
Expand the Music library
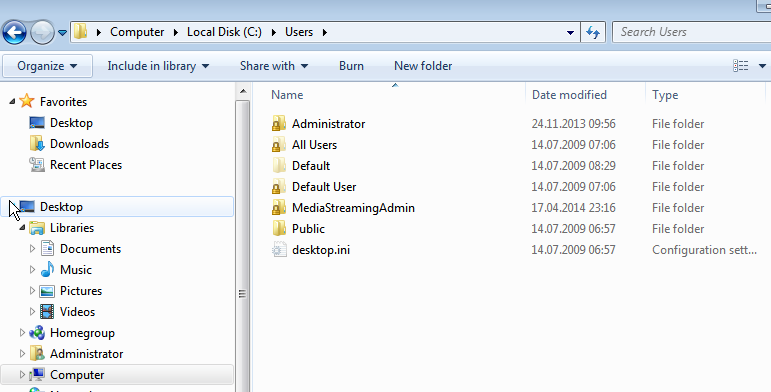coord(32,270)
